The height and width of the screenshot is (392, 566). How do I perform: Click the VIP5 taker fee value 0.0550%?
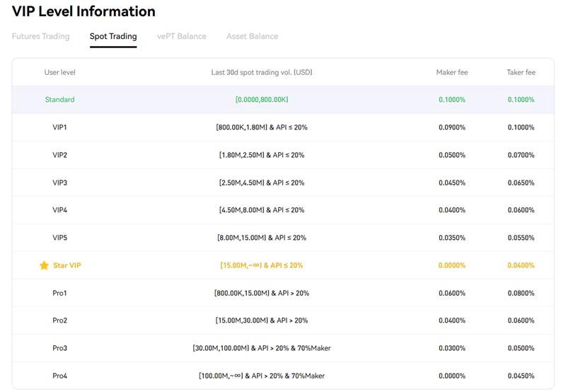coord(521,238)
